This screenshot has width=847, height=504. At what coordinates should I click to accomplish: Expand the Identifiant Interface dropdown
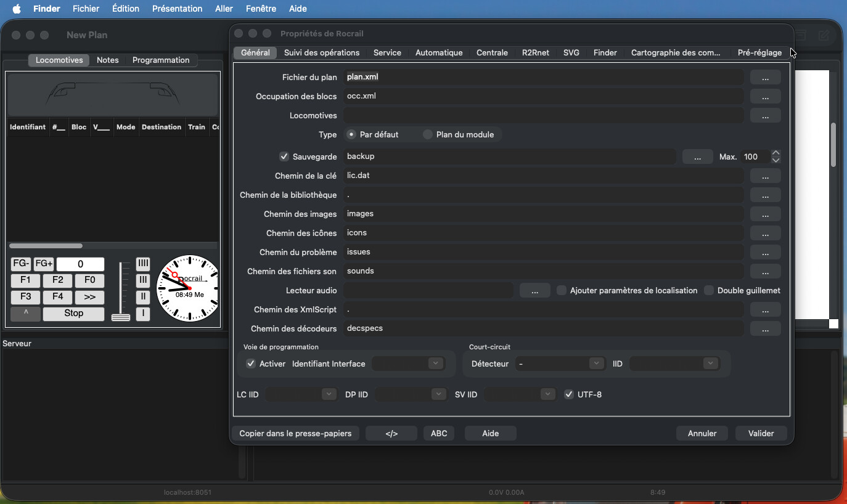(x=408, y=364)
